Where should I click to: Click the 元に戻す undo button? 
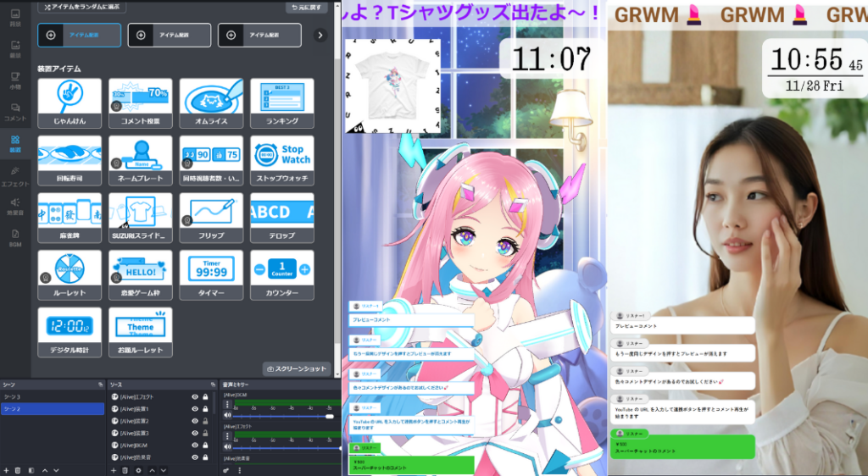click(308, 7)
